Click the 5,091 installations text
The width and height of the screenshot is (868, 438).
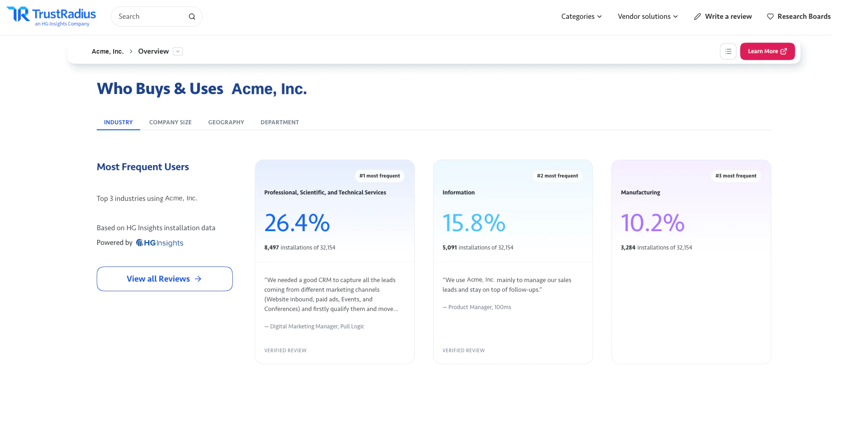point(478,248)
